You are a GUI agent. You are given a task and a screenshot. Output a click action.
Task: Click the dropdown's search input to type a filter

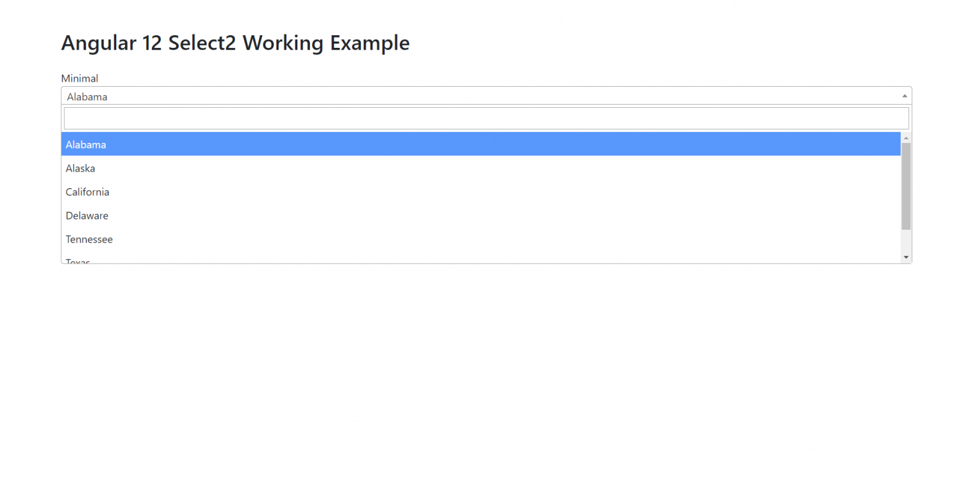[x=319, y=118]
